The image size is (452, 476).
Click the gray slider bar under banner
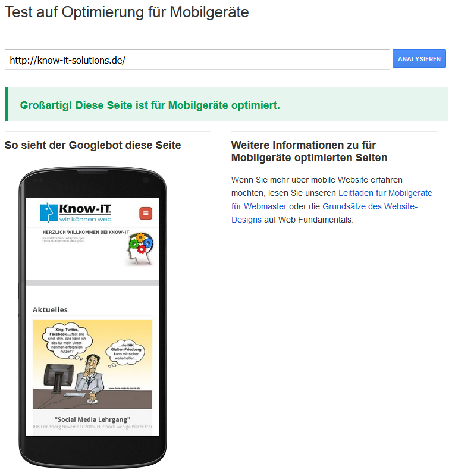point(93,283)
